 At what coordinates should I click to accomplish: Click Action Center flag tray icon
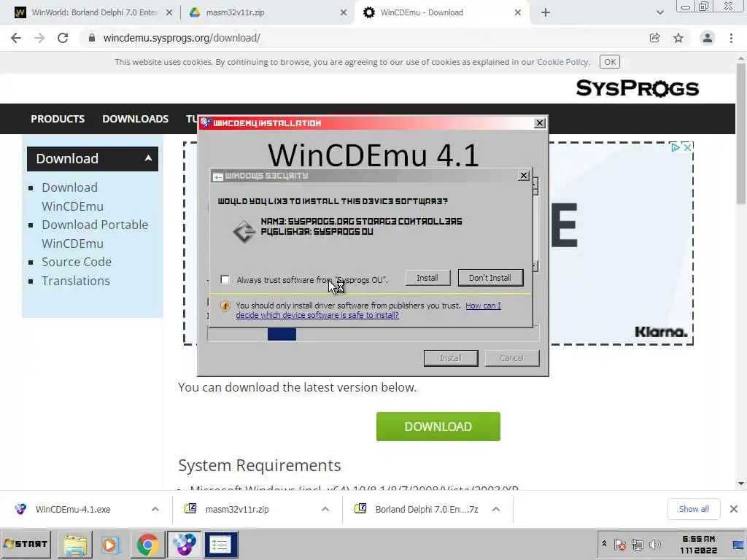620,544
